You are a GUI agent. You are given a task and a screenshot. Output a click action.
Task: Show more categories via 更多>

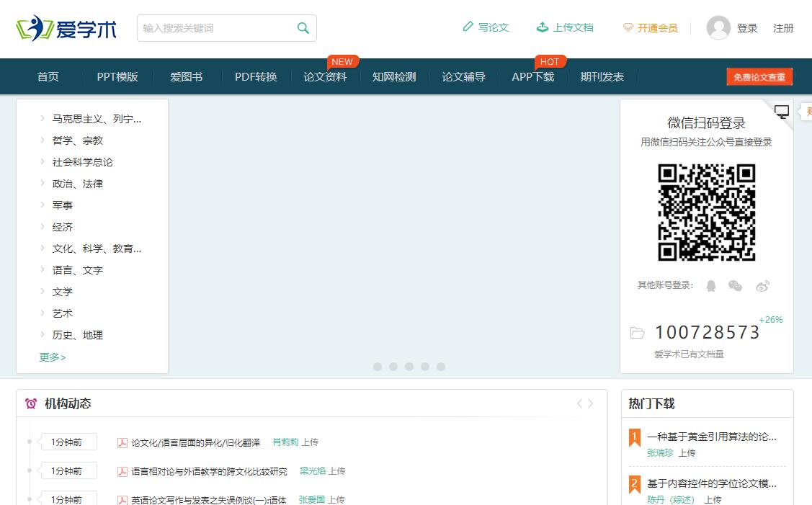[x=53, y=357]
